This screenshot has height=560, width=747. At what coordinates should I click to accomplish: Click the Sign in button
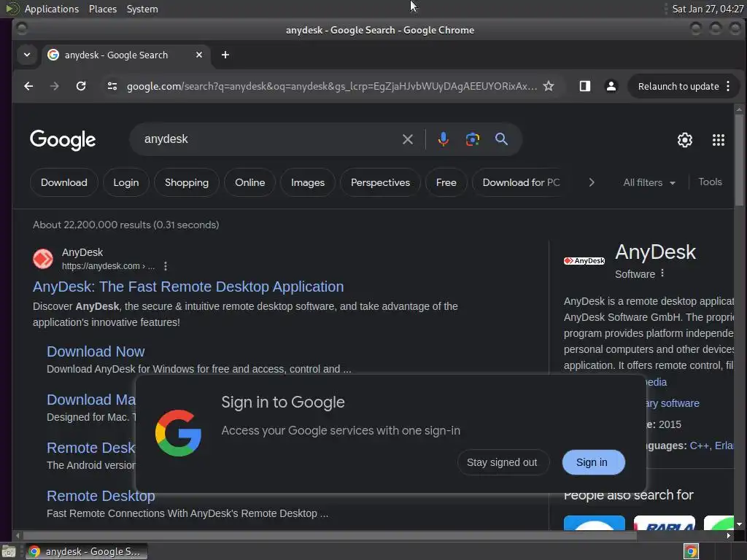click(x=593, y=462)
